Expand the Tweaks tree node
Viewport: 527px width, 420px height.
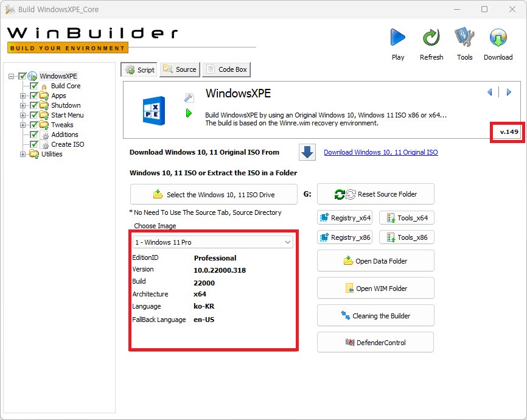coord(23,125)
